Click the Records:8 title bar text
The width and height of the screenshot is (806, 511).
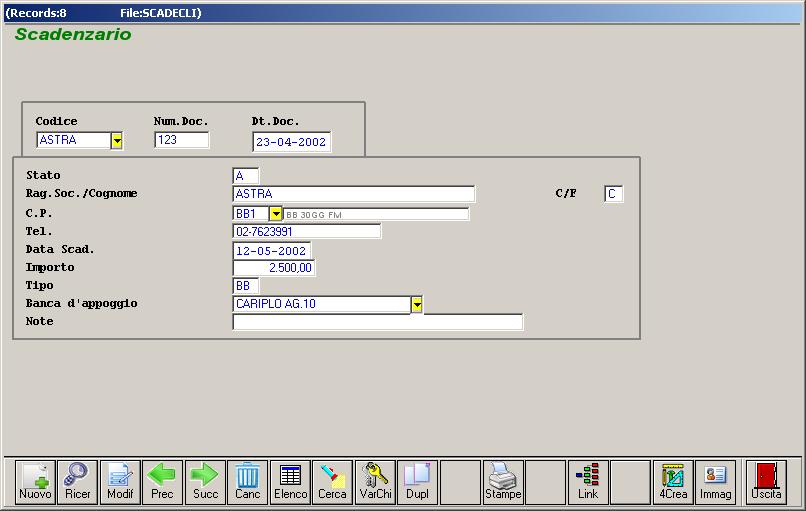(x=36, y=13)
